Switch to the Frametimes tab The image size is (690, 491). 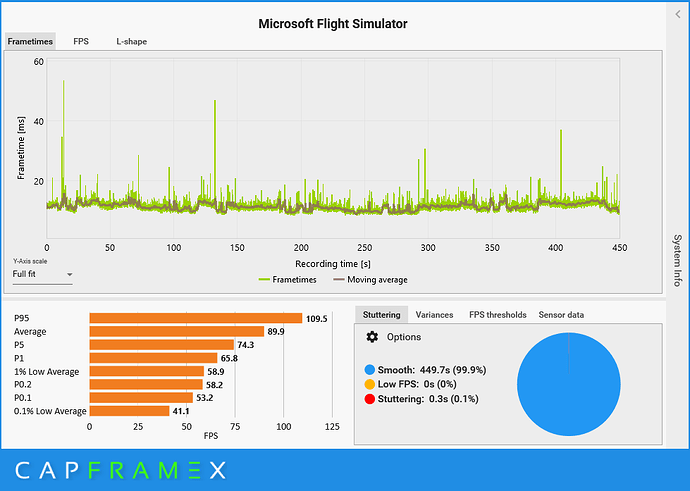[30, 41]
